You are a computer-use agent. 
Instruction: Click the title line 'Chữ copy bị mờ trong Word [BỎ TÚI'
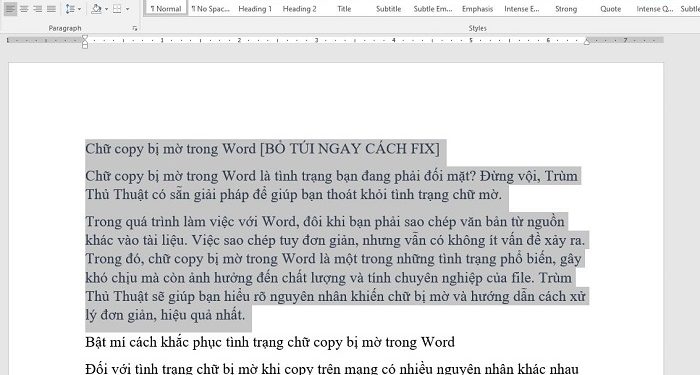point(262,149)
